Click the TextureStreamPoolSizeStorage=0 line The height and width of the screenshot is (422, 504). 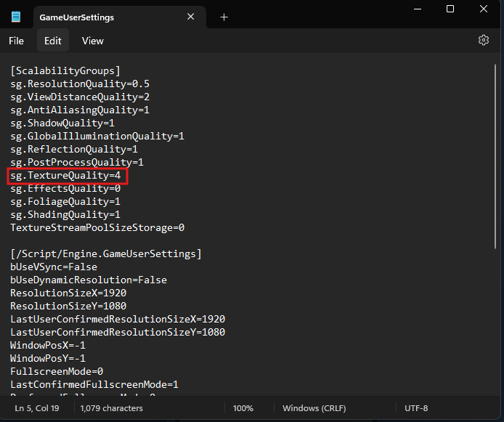pyautogui.click(x=97, y=228)
